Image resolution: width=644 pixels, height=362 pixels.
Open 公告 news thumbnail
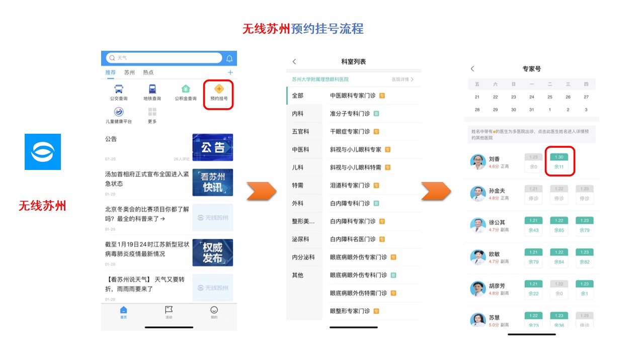213,147
